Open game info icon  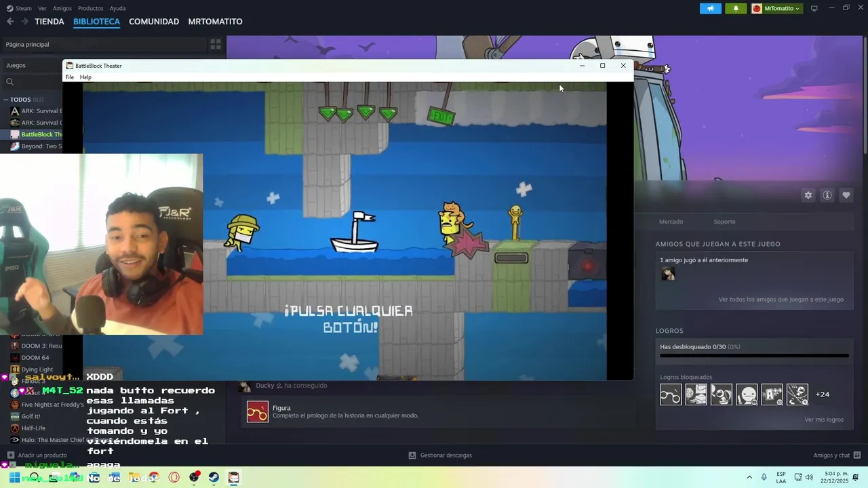pyautogui.click(x=827, y=195)
